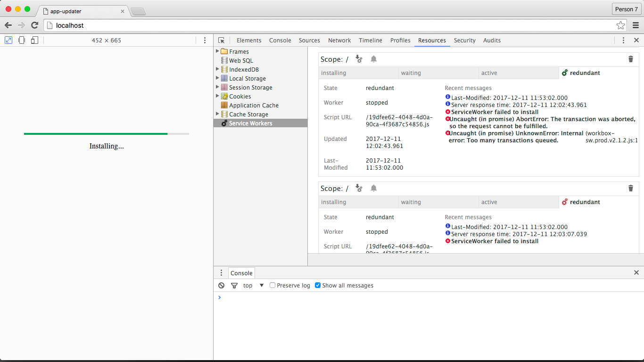
Task: Click the clear console icon
Action: (x=221, y=285)
